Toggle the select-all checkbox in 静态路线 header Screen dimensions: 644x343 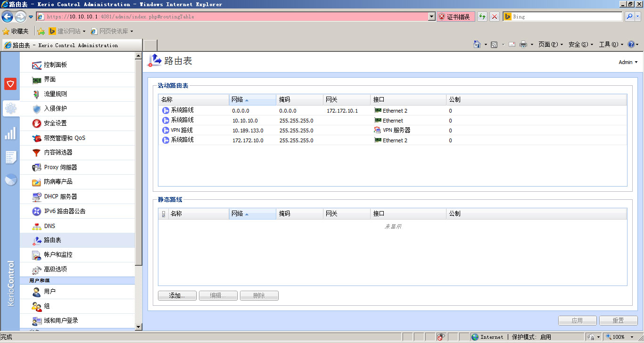(x=164, y=214)
